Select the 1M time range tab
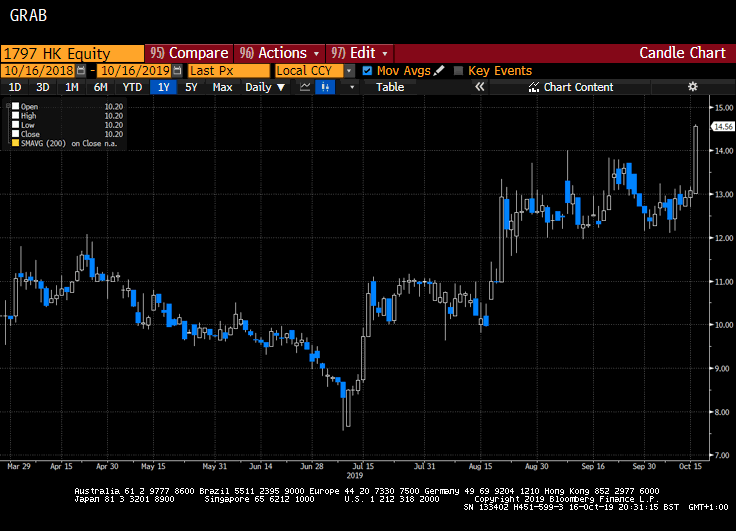 point(72,87)
